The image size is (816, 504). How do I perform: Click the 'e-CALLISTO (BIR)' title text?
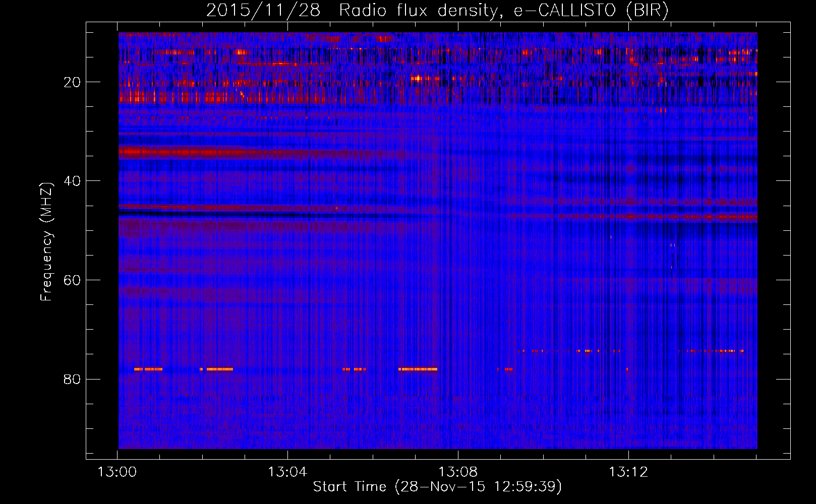(591, 11)
